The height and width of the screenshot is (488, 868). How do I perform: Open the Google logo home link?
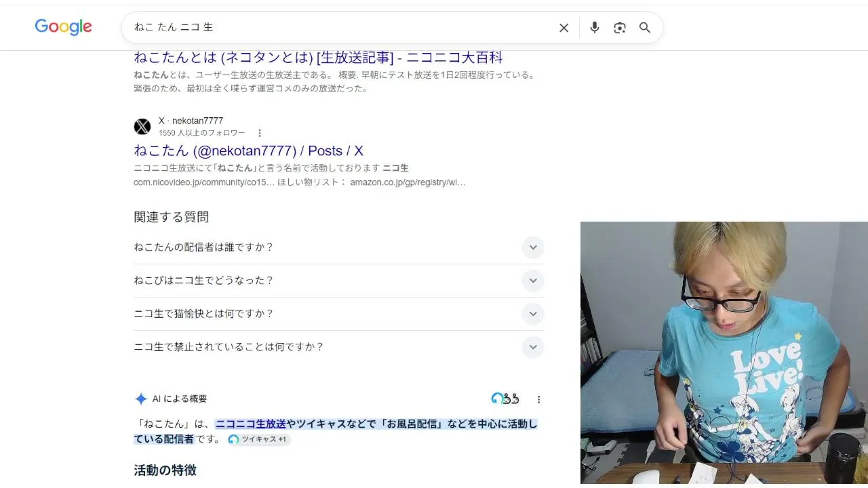click(x=63, y=27)
